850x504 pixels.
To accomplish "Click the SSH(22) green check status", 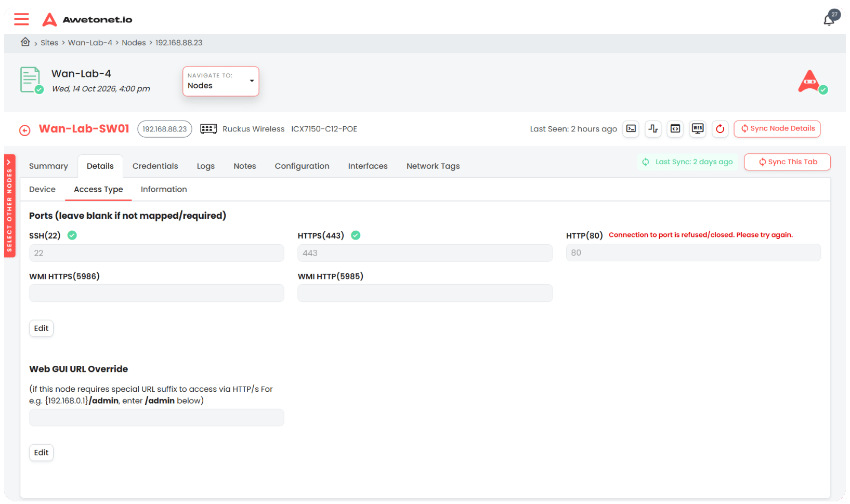I will coord(72,235).
